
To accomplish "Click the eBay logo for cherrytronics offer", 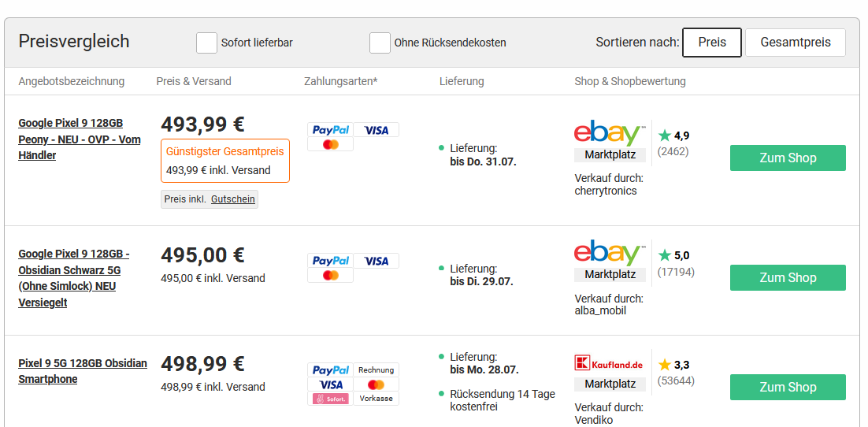I will tap(610, 133).
